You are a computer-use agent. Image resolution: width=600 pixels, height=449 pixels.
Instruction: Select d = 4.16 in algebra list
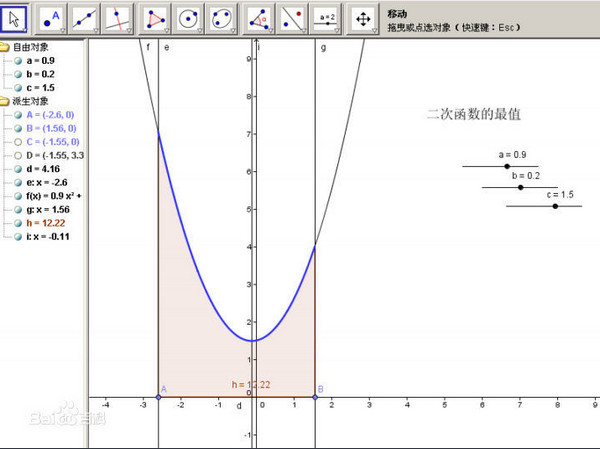coord(43,169)
